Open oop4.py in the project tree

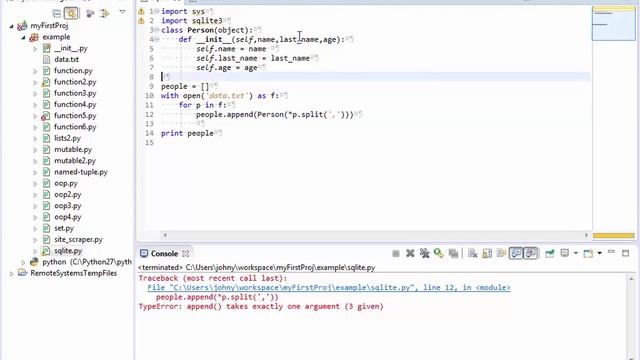click(x=68, y=217)
